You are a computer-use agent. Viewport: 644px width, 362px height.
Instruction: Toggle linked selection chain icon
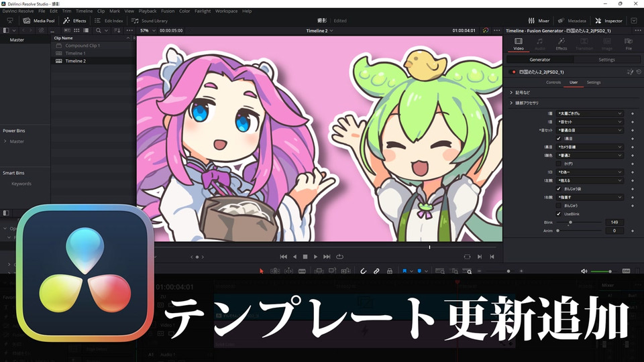376,271
